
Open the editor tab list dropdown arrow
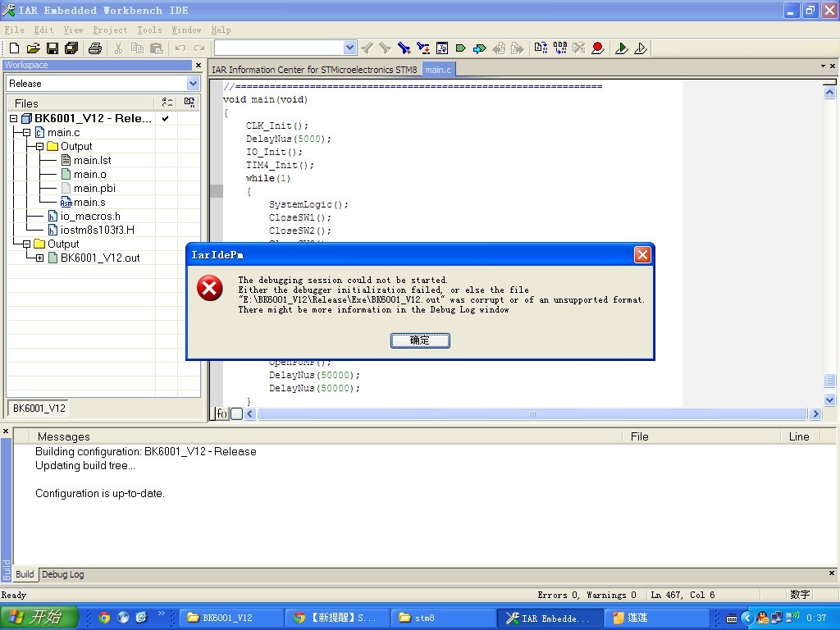coord(823,66)
